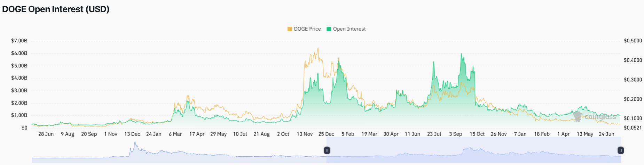The height and width of the screenshot is (165, 644).
Task: Click the 18 Feb date label
Action: click(x=542, y=134)
